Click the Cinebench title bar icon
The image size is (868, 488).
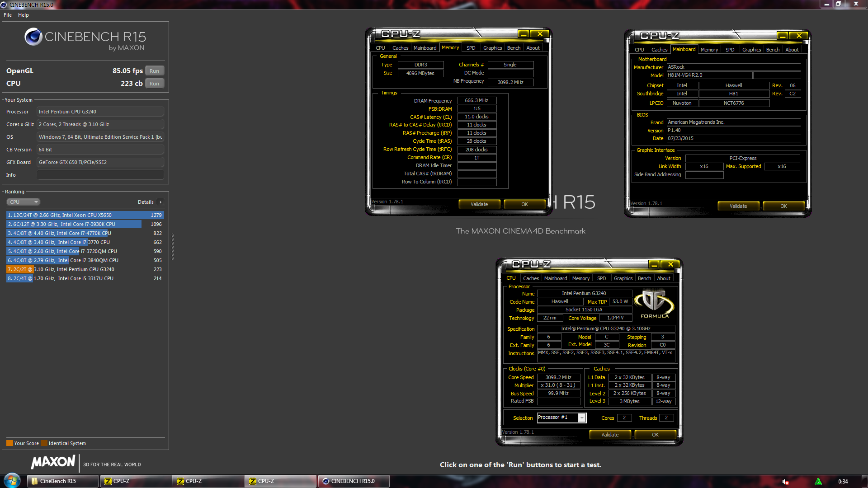pyautogui.click(x=4, y=5)
